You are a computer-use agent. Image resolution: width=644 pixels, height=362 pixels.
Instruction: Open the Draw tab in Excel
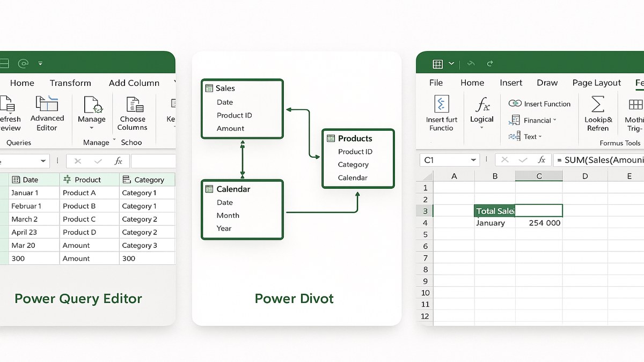[x=547, y=83]
